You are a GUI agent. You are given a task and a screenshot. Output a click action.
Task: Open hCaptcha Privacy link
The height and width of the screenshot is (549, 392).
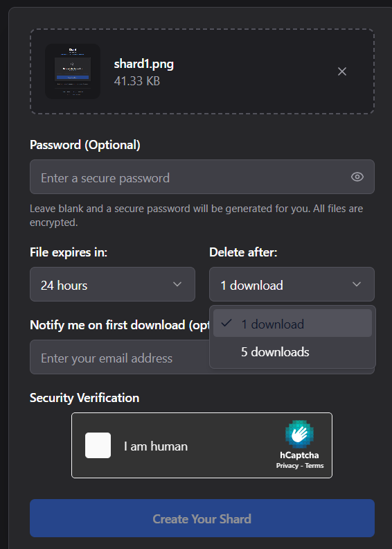pyautogui.click(x=287, y=466)
